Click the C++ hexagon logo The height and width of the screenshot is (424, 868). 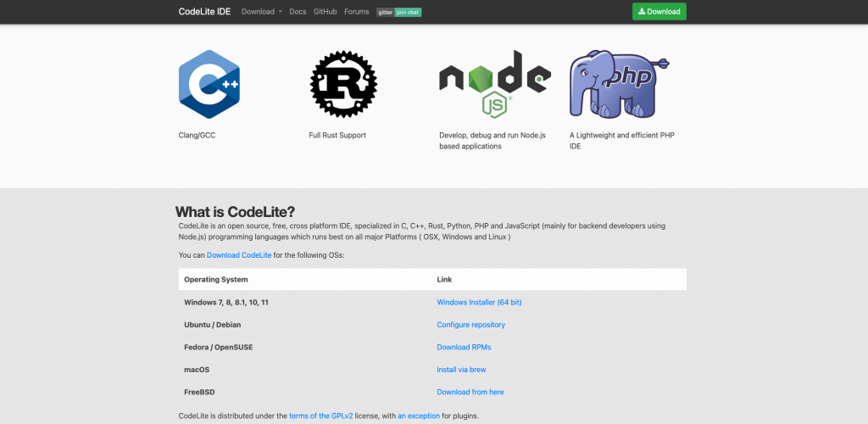pyautogui.click(x=209, y=84)
